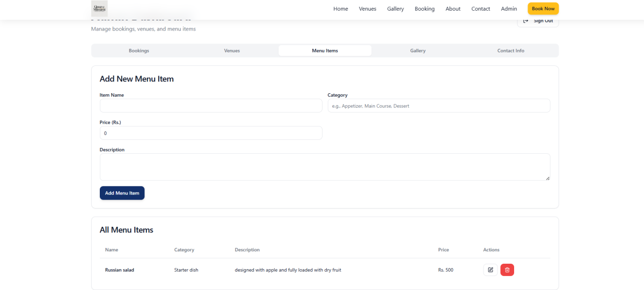Grab the Description box resize handle
Screen dimensions: 644x290
[x=547, y=178]
